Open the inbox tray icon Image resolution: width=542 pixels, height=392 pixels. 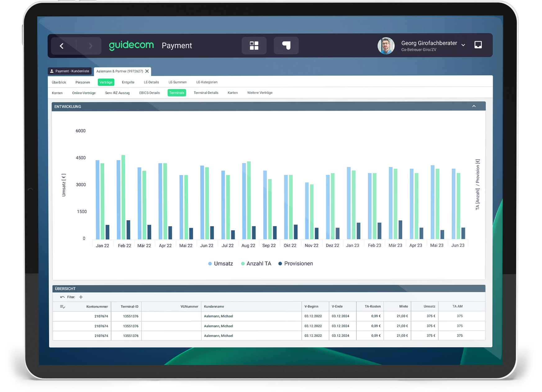478,45
